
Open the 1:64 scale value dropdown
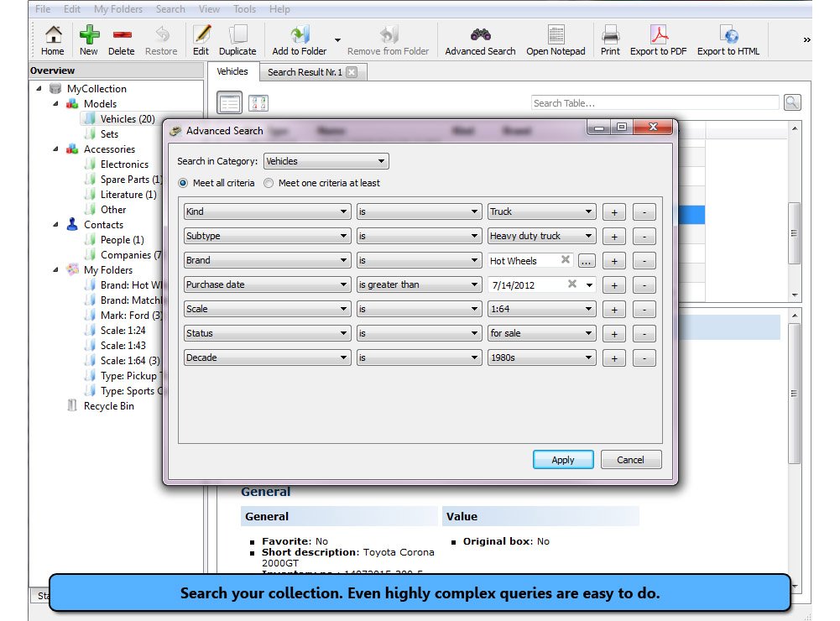(541, 309)
